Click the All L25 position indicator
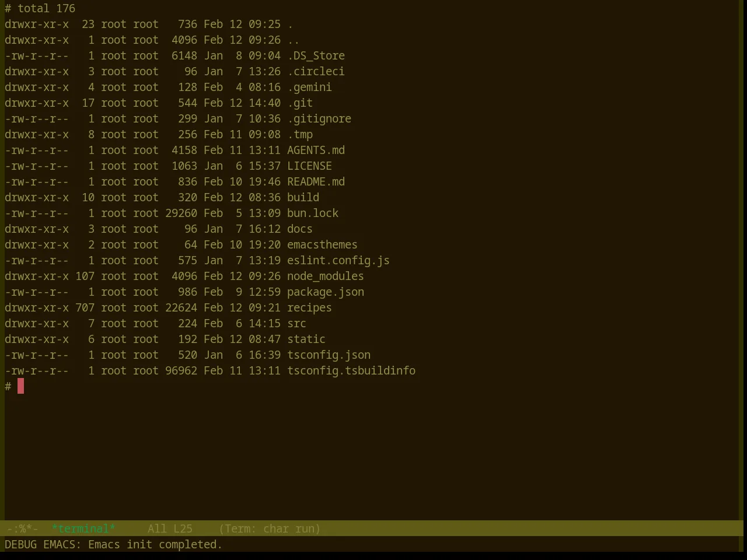 (x=170, y=528)
